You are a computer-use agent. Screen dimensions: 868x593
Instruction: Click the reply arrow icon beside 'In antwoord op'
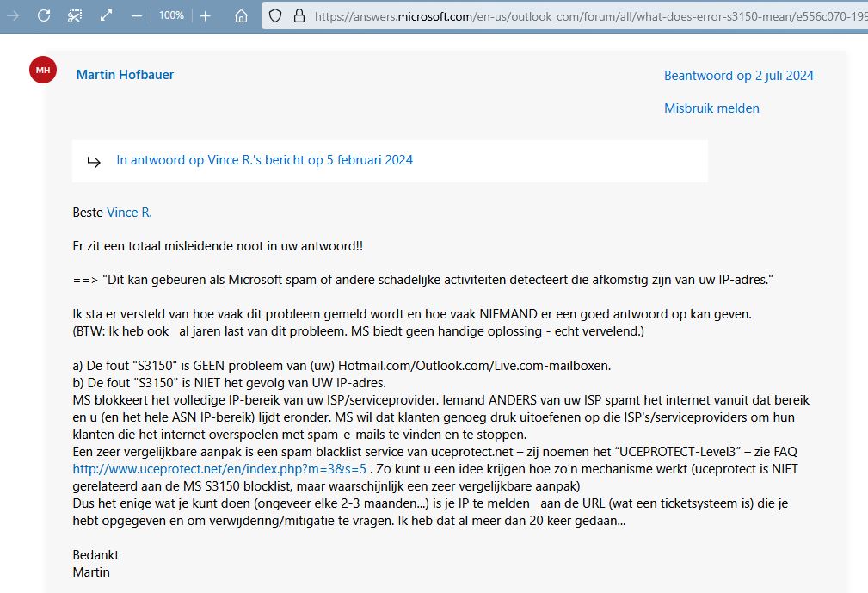94,161
